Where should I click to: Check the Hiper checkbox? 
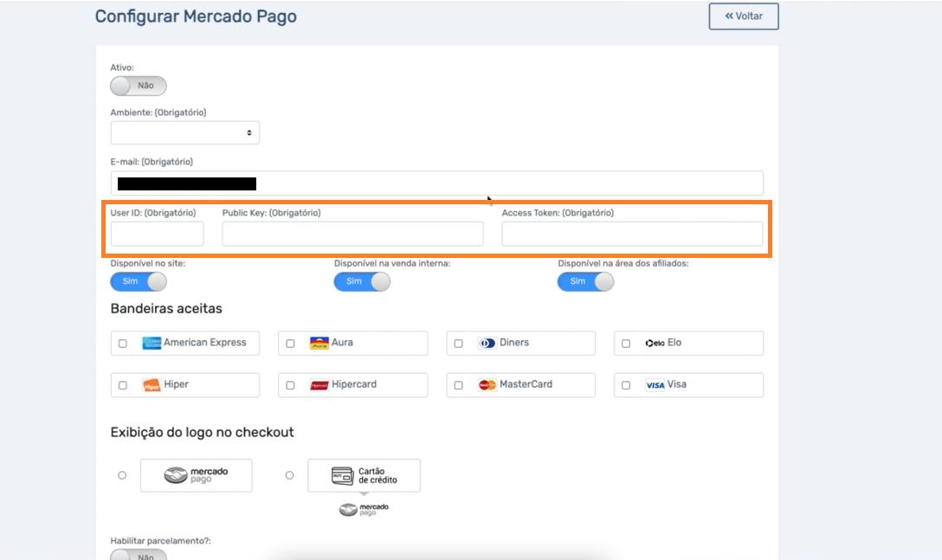(x=123, y=385)
